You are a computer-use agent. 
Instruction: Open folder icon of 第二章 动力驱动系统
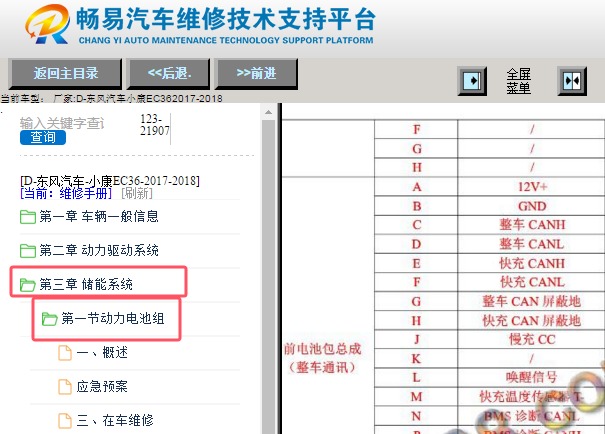(x=27, y=250)
